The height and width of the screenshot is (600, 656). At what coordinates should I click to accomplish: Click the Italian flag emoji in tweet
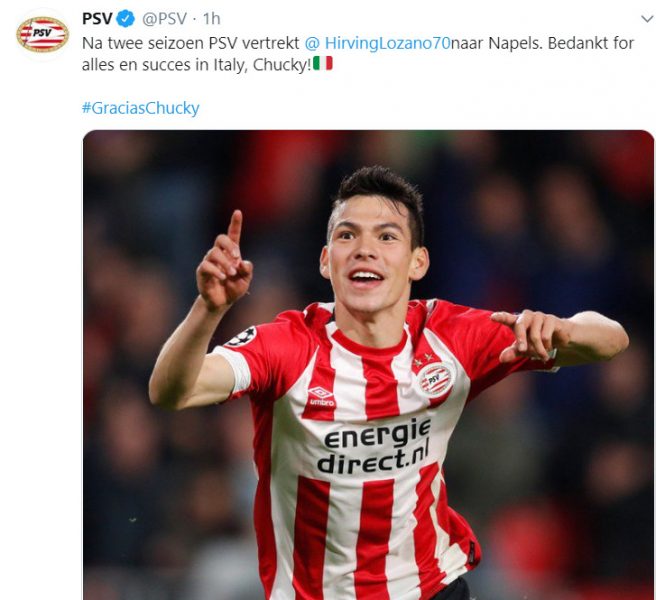click(323, 64)
